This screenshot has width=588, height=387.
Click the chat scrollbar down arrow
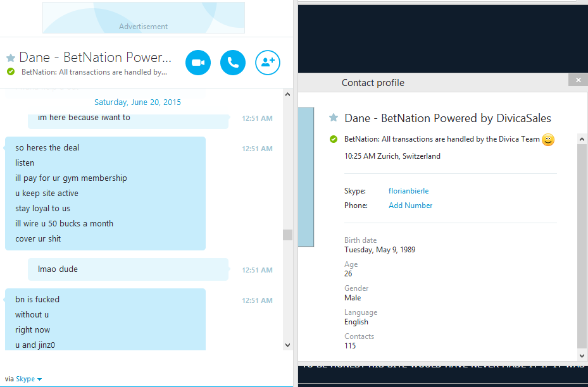[x=287, y=345]
